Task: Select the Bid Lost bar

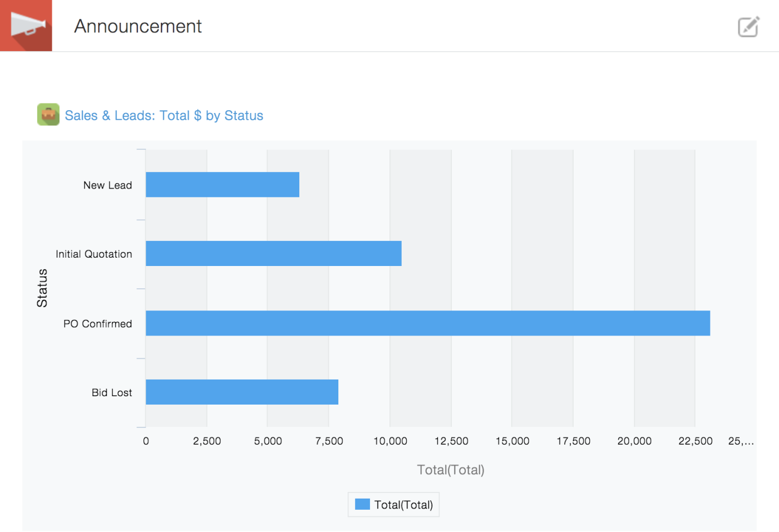Action: [x=242, y=392]
